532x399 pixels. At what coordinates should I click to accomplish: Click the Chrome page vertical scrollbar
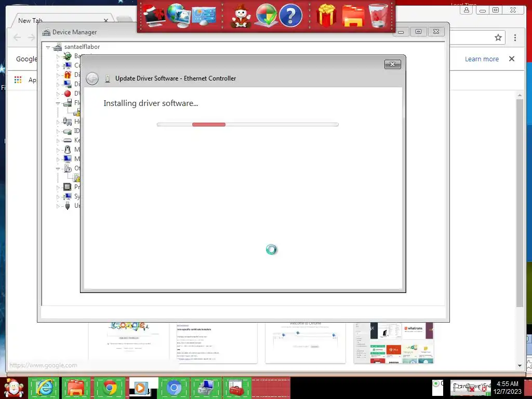520,203
